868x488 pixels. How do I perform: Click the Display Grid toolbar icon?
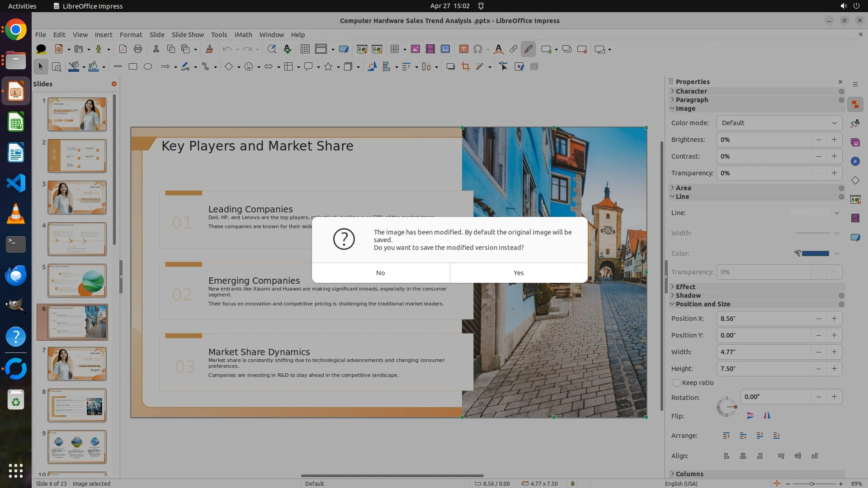click(x=305, y=49)
